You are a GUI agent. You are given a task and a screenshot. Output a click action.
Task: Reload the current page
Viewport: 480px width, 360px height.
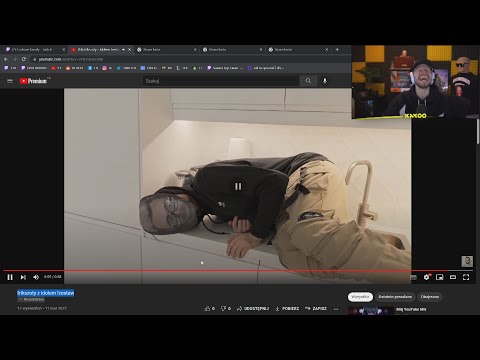(x=24, y=59)
